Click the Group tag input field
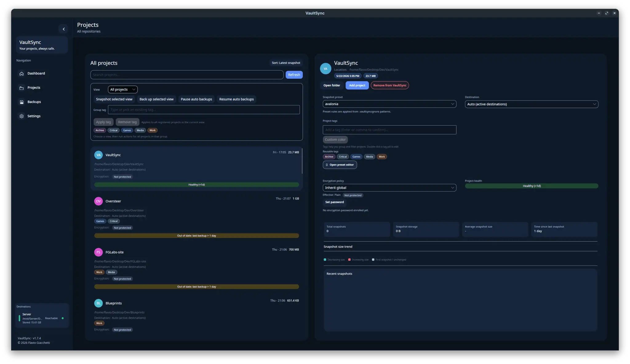Viewport: 630px width, 364px height. (x=204, y=110)
